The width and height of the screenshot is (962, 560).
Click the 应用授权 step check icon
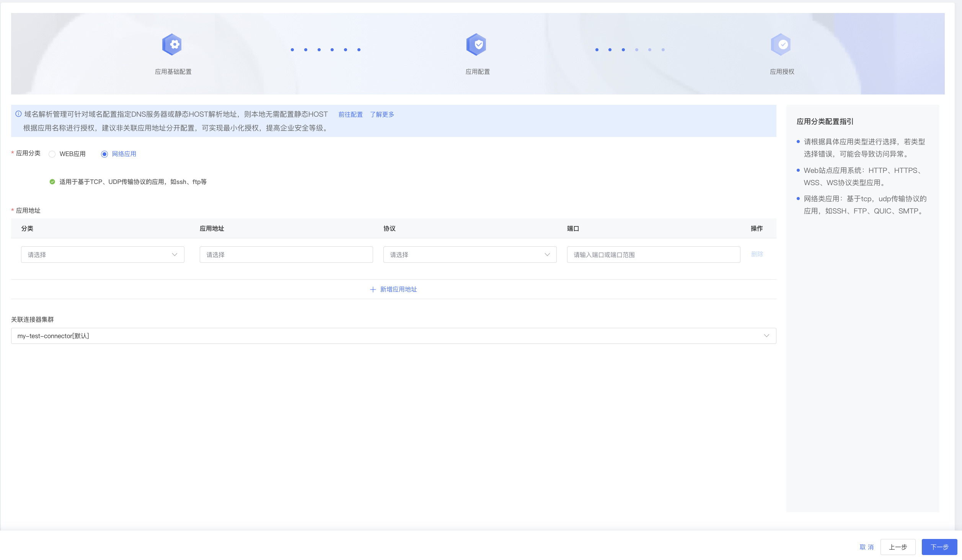pyautogui.click(x=781, y=44)
